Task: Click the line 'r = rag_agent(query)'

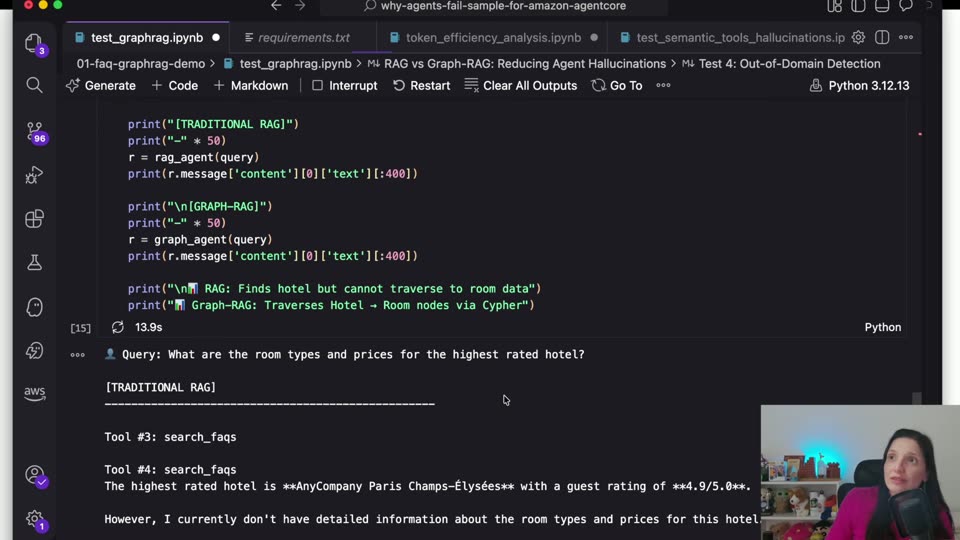Action: tap(194, 157)
